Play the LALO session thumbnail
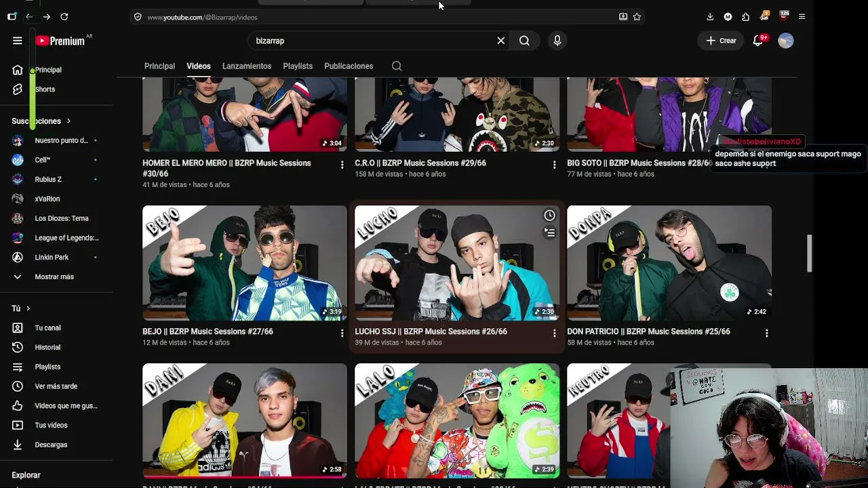Screen dimensions: 868x488 click(x=457, y=421)
